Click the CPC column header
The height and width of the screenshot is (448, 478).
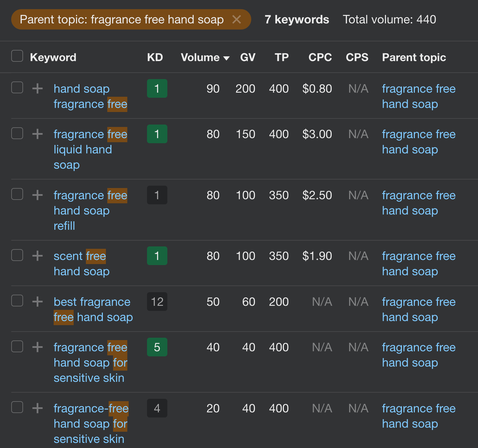pos(320,57)
